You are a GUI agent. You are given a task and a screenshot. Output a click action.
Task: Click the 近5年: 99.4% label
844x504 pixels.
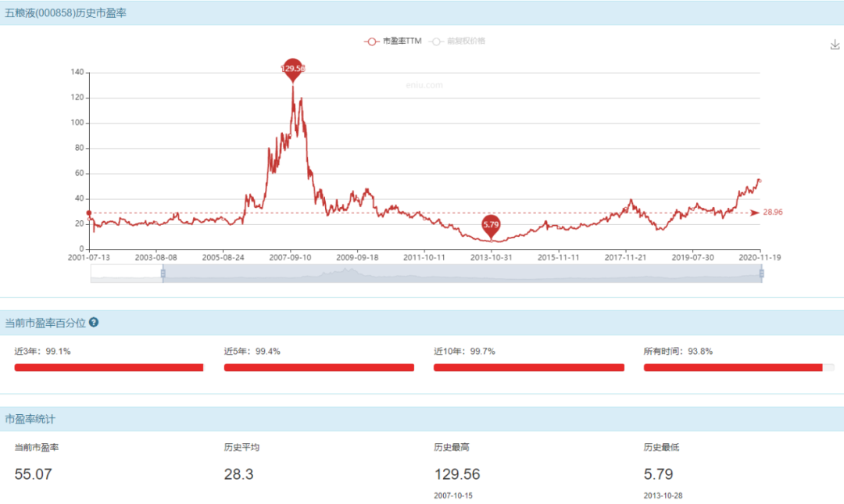252,351
